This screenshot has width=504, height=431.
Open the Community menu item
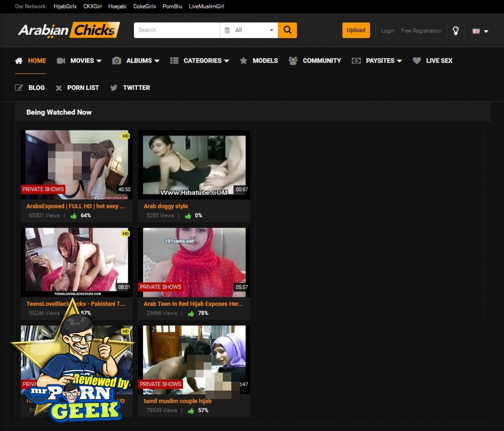point(322,61)
